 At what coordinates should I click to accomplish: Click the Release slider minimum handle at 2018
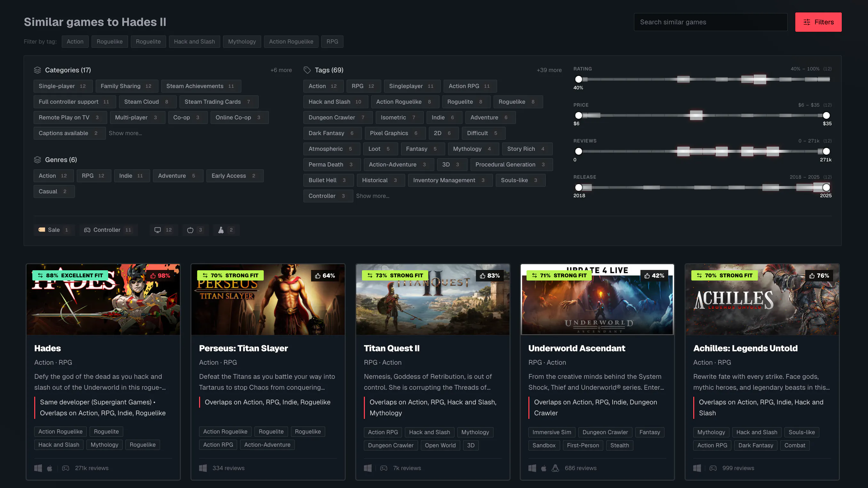pyautogui.click(x=579, y=188)
